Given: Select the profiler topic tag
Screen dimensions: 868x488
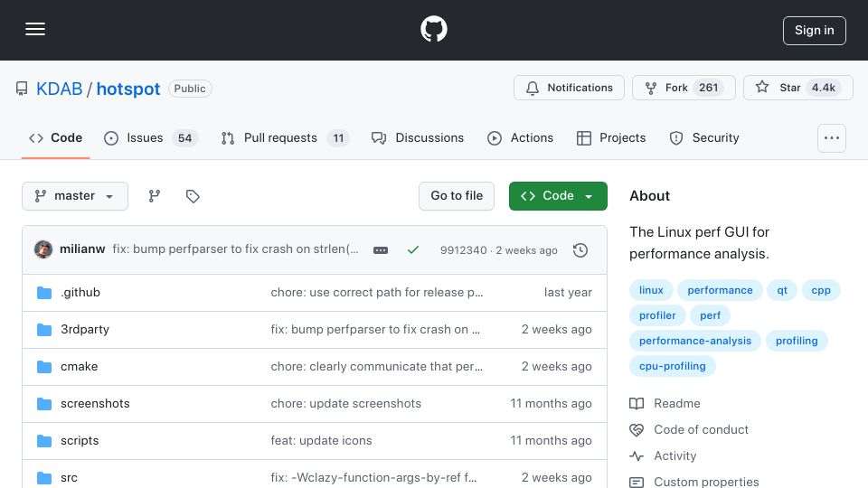Looking at the screenshot, I should [657, 315].
